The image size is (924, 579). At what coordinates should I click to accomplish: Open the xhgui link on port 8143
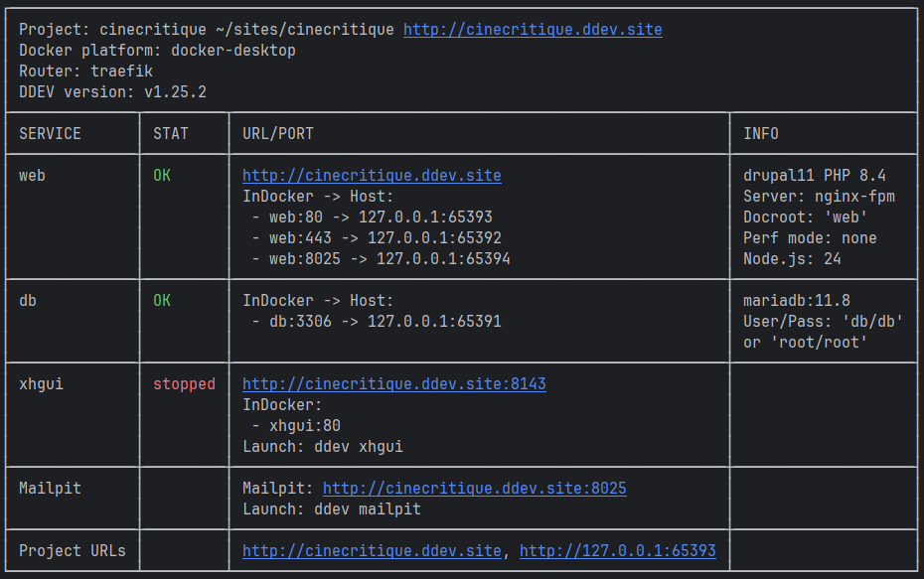pos(394,384)
